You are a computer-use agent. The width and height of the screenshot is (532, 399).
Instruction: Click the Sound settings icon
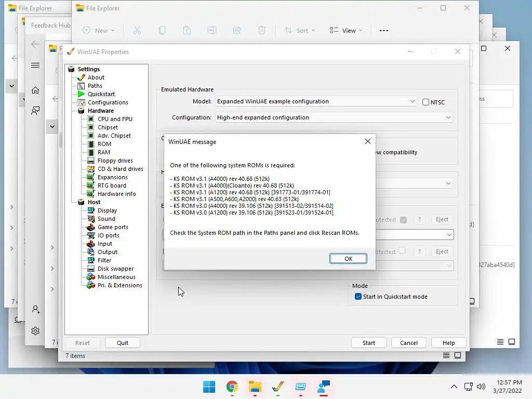click(x=90, y=219)
